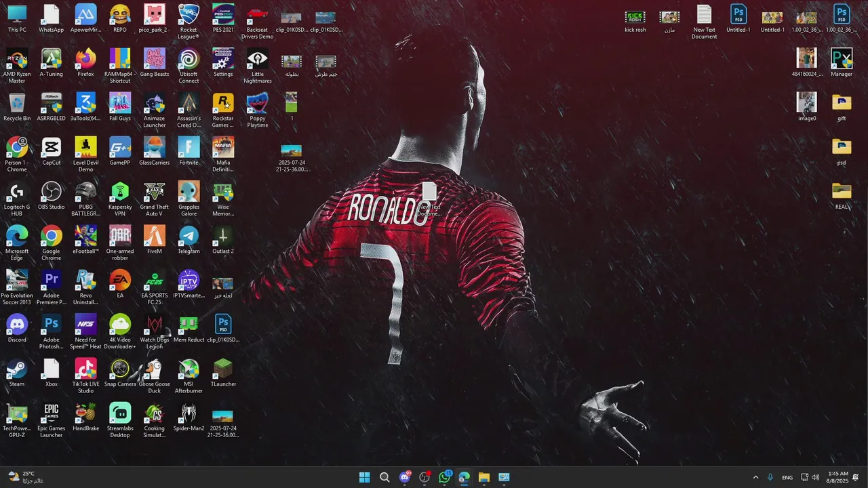This screenshot has width=868, height=488.
Task: Select the image0 picture file
Action: [807, 107]
